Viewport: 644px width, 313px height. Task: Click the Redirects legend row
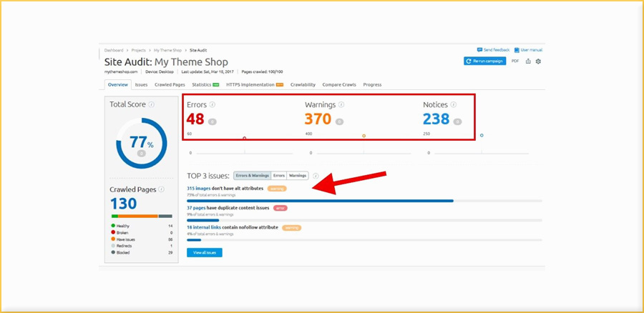point(142,246)
